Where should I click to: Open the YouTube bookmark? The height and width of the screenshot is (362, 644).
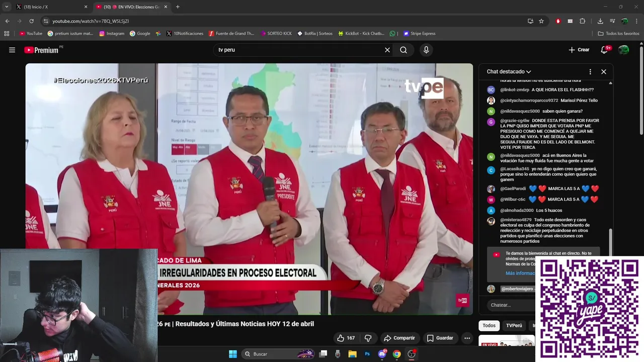coord(31,34)
